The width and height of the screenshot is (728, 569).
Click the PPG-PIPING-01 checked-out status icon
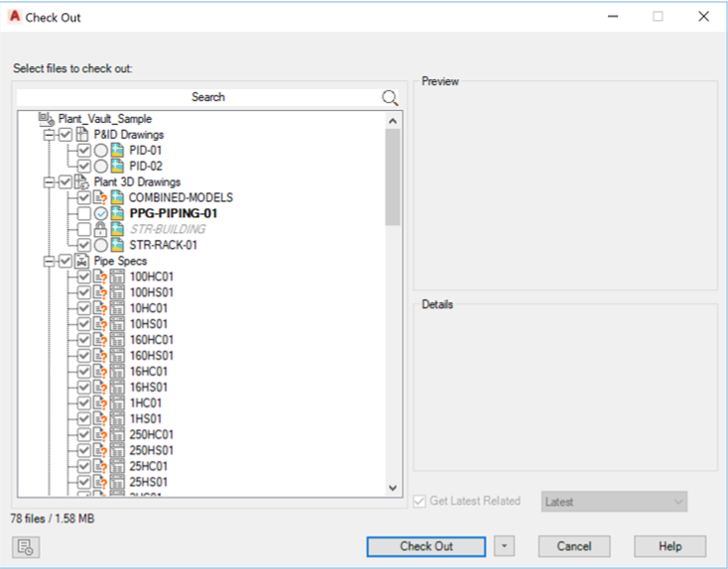(101, 213)
